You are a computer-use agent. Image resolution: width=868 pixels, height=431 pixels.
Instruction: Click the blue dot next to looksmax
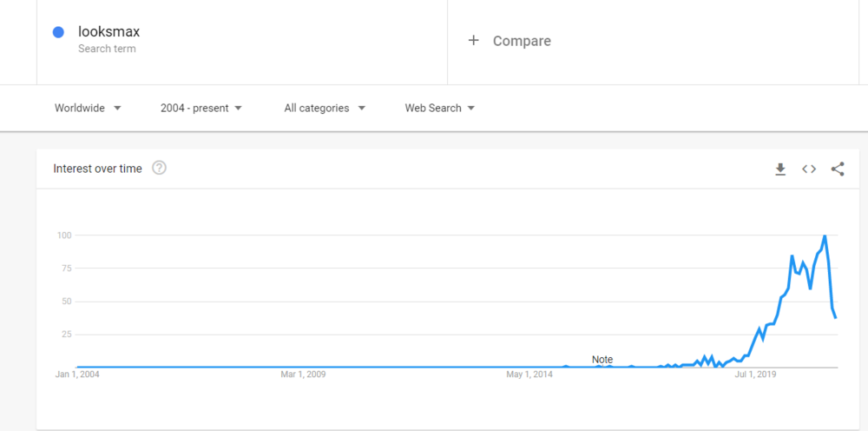point(59,33)
